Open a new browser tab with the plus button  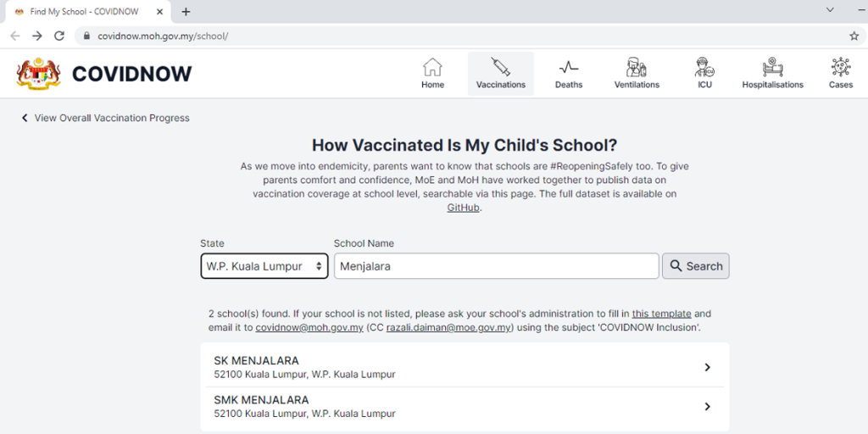(186, 12)
